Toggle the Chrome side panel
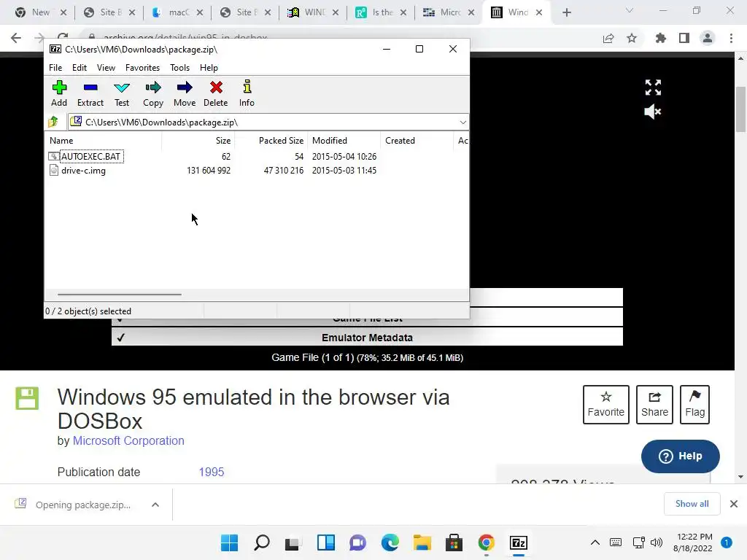The image size is (747, 560). click(684, 38)
